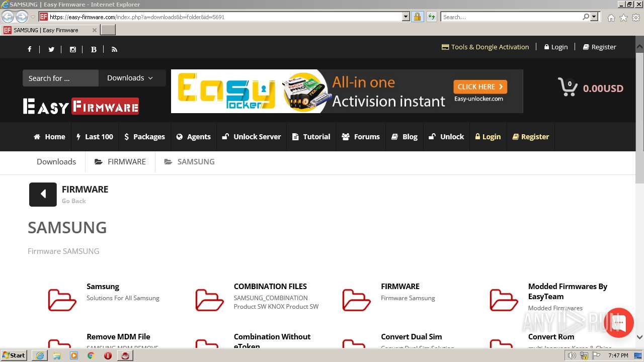Open Chrome from the taskbar

(91, 355)
